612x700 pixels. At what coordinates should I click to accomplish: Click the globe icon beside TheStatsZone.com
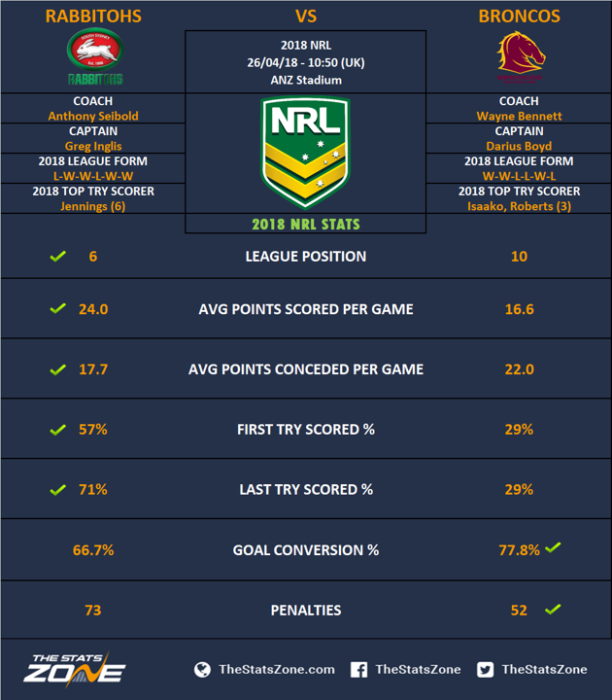(x=202, y=670)
